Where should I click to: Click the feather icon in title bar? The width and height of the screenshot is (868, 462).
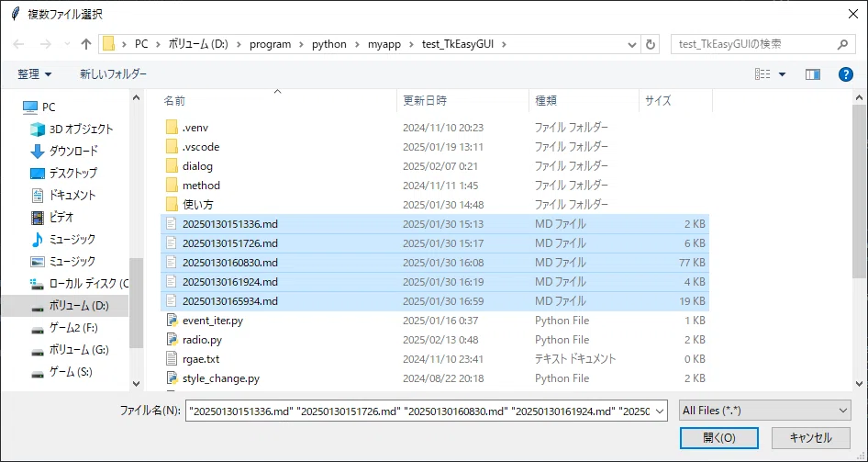tap(15, 14)
